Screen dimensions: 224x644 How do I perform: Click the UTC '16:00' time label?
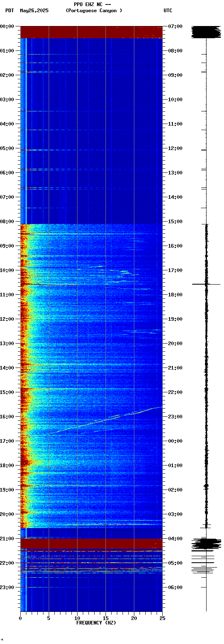[175, 246]
